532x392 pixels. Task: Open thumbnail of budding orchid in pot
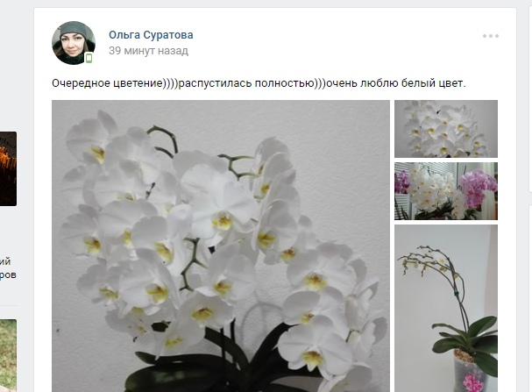coord(446,308)
